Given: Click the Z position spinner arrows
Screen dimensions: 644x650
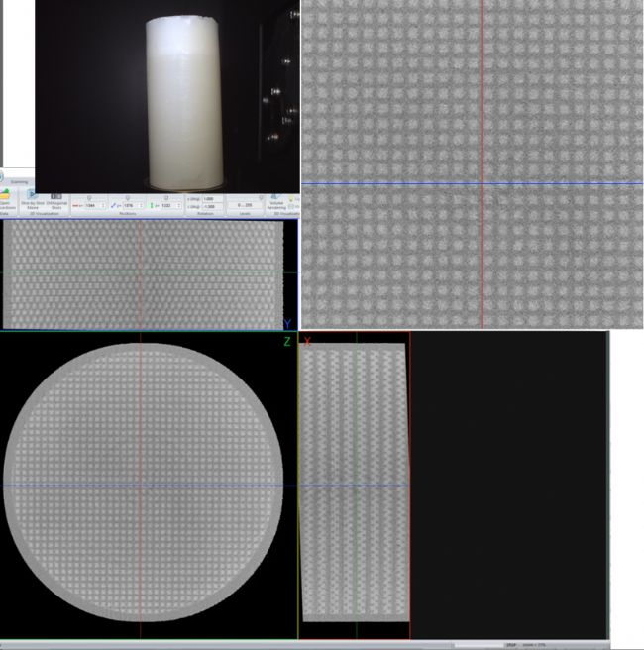Looking at the screenshot, I should (179, 205).
